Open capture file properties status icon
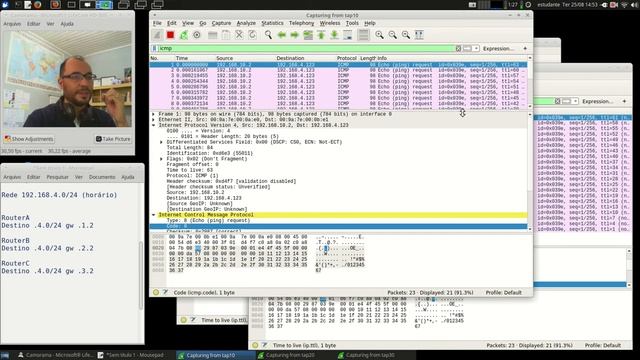Screen dimensions: 640x360 (x=166, y=292)
